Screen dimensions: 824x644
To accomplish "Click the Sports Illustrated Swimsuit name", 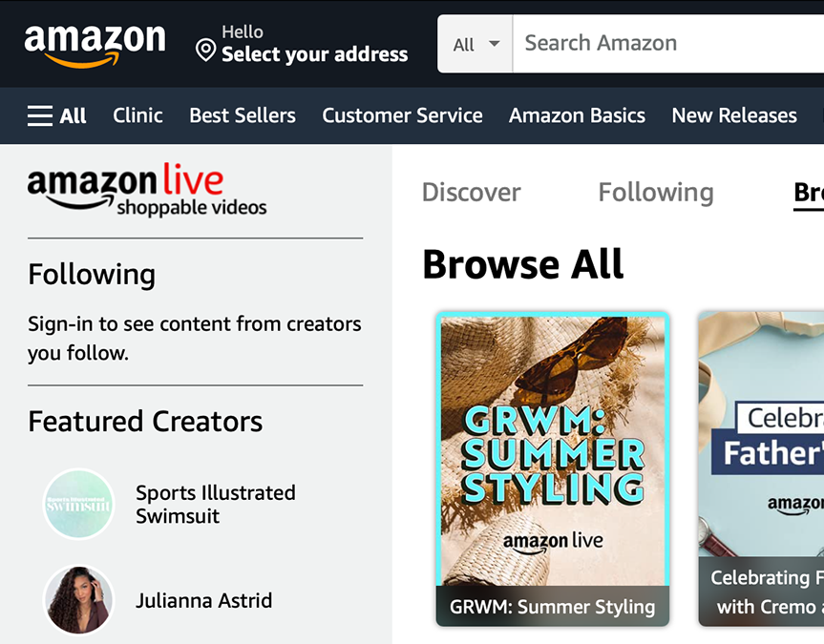I will (216, 505).
